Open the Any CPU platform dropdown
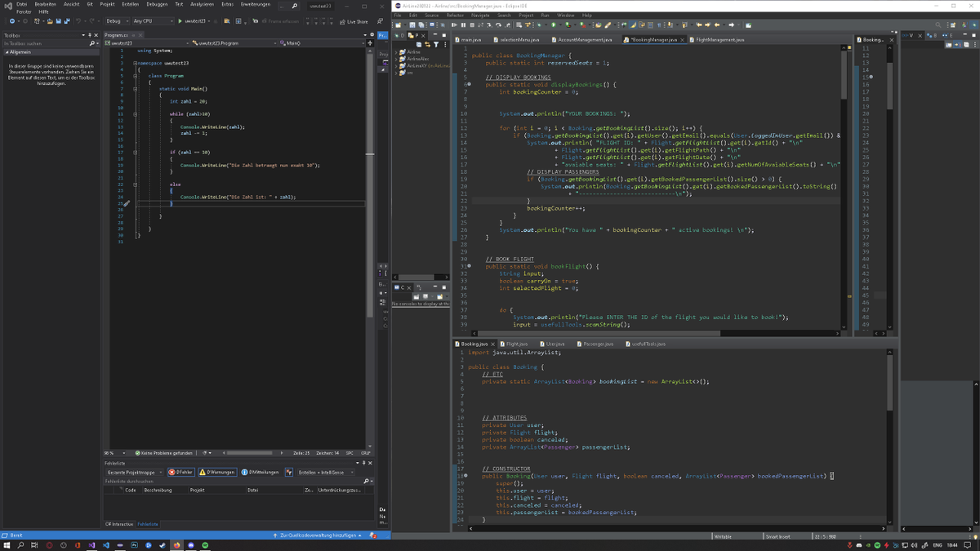Image resolution: width=980 pixels, height=551 pixels. tap(153, 21)
